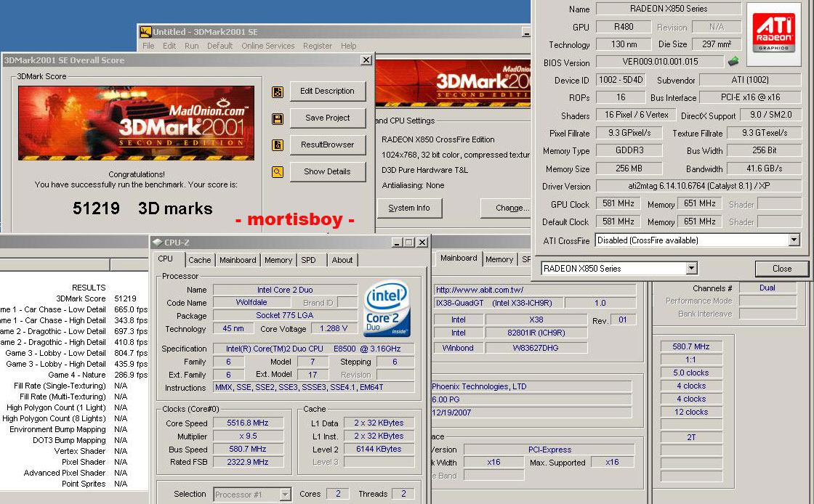Click the abit.com.tw URL field
This screenshot has height=504, width=814.
(535, 290)
